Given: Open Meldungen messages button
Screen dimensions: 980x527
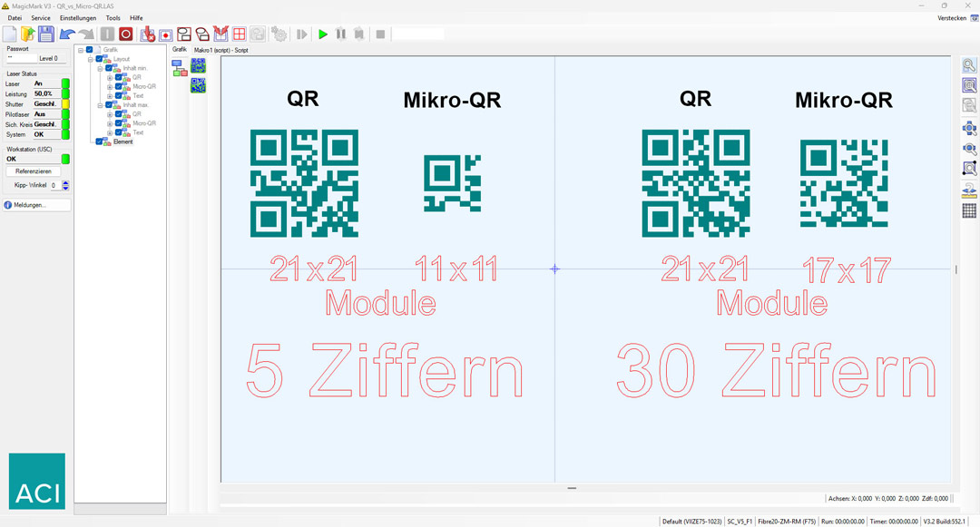Looking at the screenshot, I should pos(34,205).
